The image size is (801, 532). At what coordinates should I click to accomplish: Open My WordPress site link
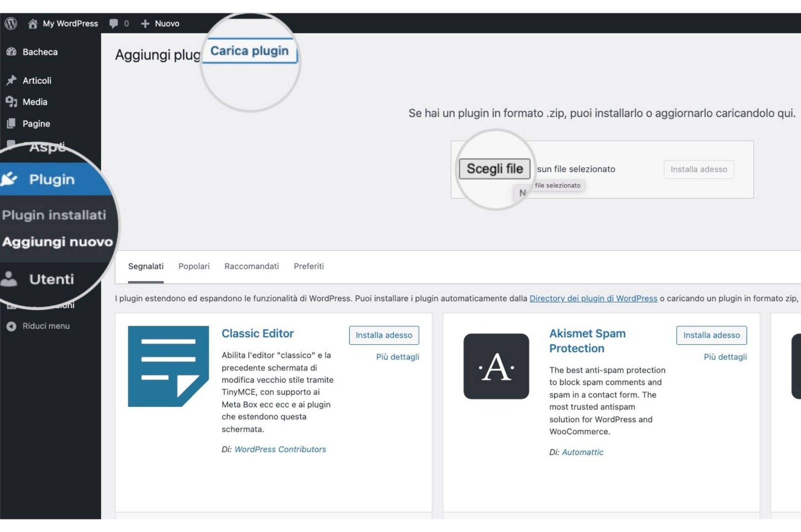coord(70,24)
